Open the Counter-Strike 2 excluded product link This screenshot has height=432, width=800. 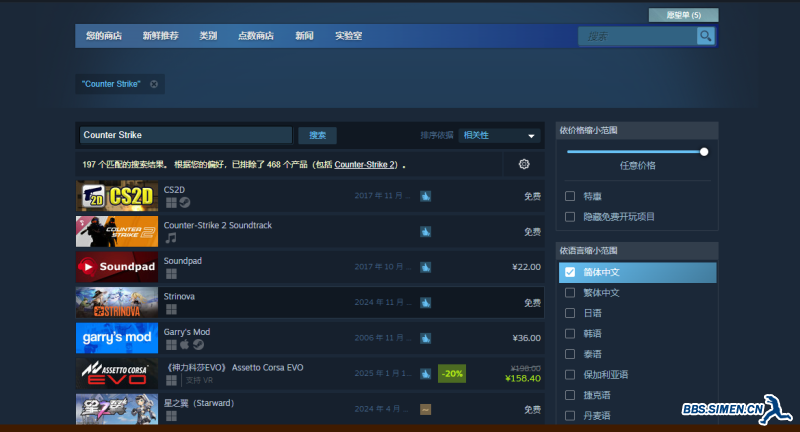pyautogui.click(x=365, y=165)
